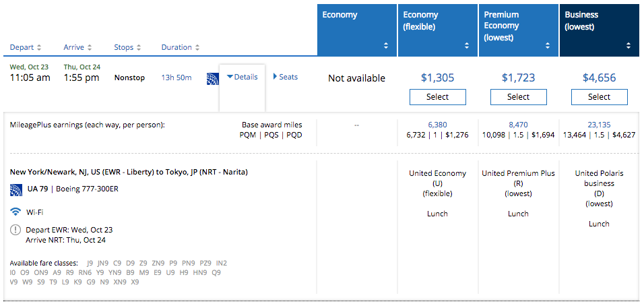Sort flights by Depart column arrows
Viewport: 644px width, 306px height.
(x=39, y=48)
